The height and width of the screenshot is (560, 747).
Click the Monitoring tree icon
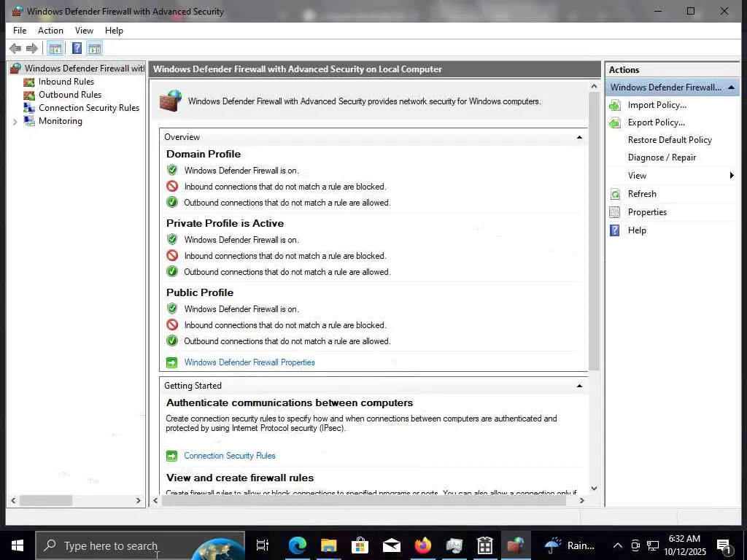(x=29, y=121)
